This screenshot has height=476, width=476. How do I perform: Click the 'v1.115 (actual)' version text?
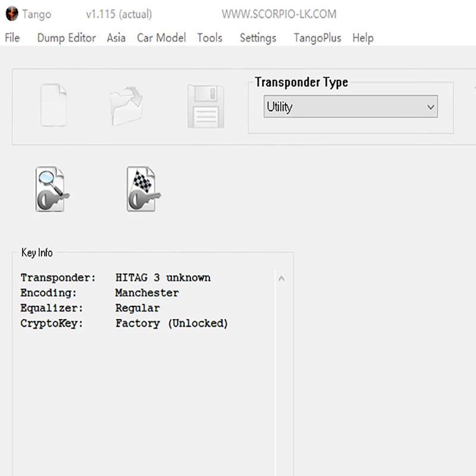pos(119,14)
